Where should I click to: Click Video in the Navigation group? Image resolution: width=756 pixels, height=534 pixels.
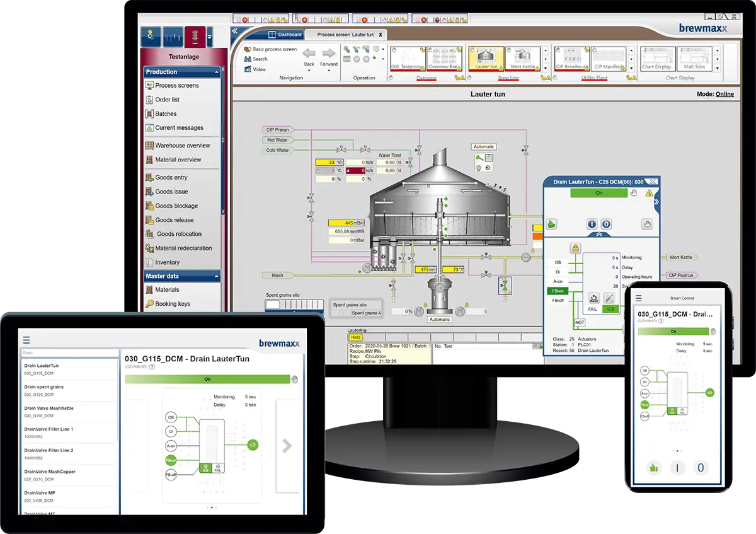(255, 69)
